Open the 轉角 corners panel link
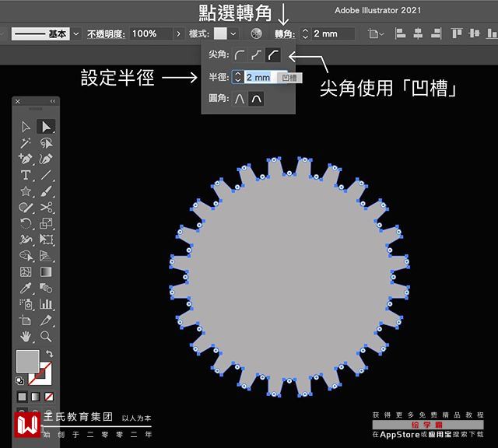Viewport: 498px width, 448px height. (x=285, y=33)
